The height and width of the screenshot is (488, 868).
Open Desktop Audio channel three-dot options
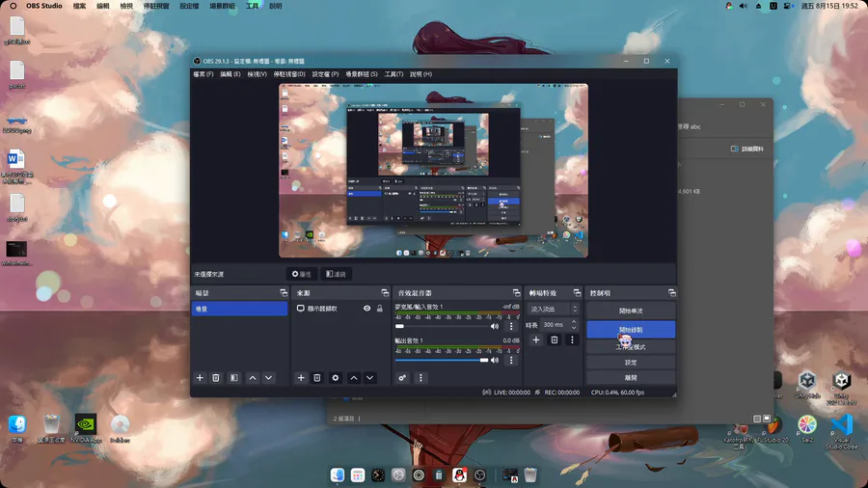[x=511, y=360]
